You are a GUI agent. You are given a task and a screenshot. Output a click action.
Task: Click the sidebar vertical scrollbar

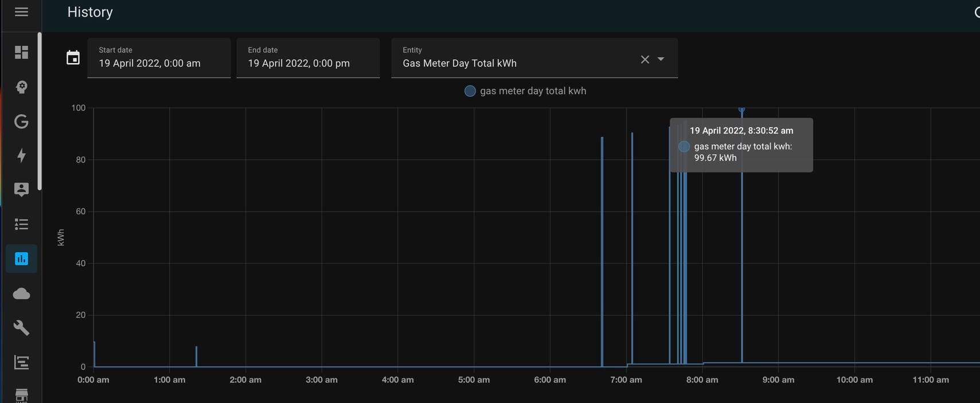coord(39,111)
